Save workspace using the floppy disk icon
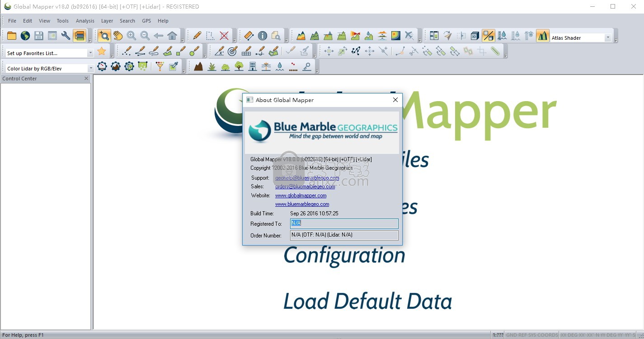Screen dimensions: 644x339 pos(39,36)
